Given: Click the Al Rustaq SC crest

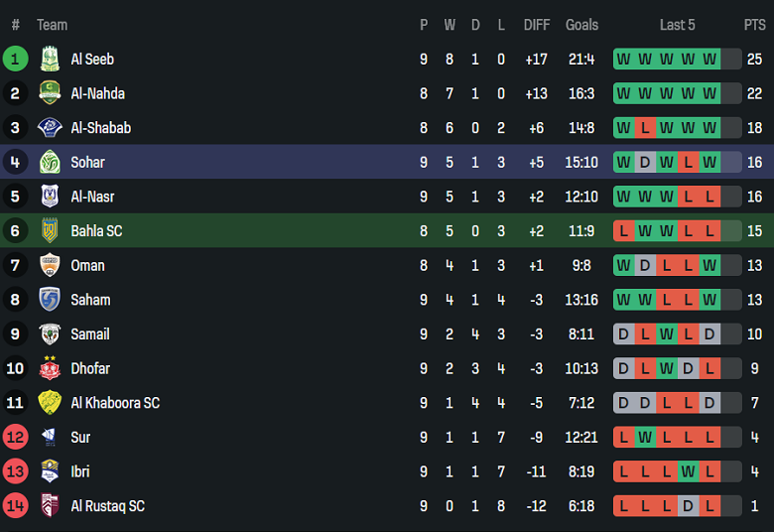Looking at the screenshot, I should click(x=50, y=506).
